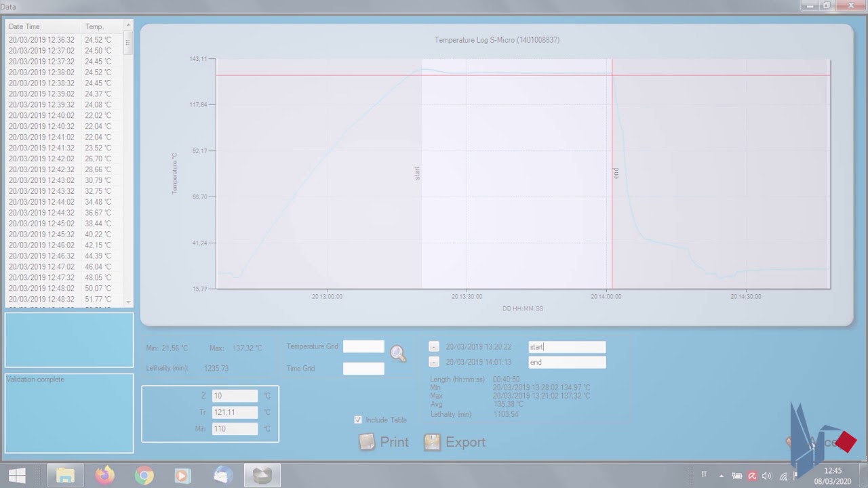
Task: Select the row 20/03/2019 12:37:02
Action: pyautogui.click(x=64, y=51)
